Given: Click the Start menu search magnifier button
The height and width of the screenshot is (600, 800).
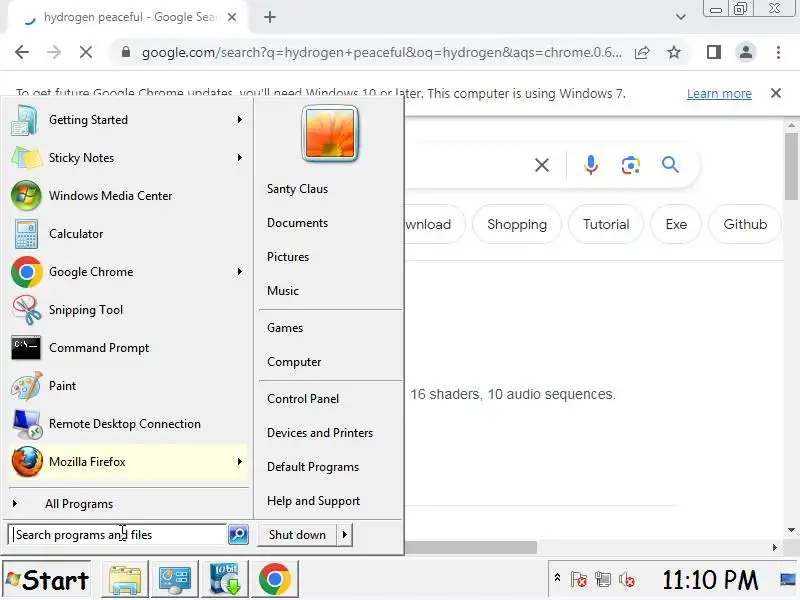Looking at the screenshot, I should click(238, 535).
